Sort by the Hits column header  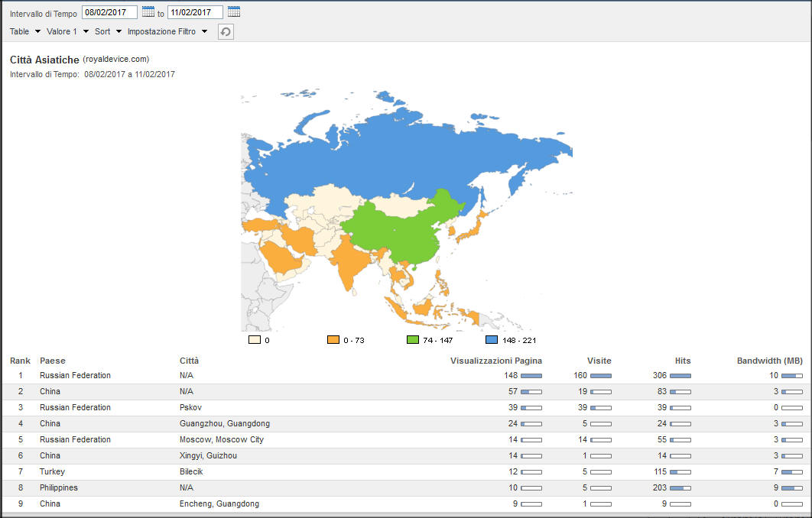(683, 361)
